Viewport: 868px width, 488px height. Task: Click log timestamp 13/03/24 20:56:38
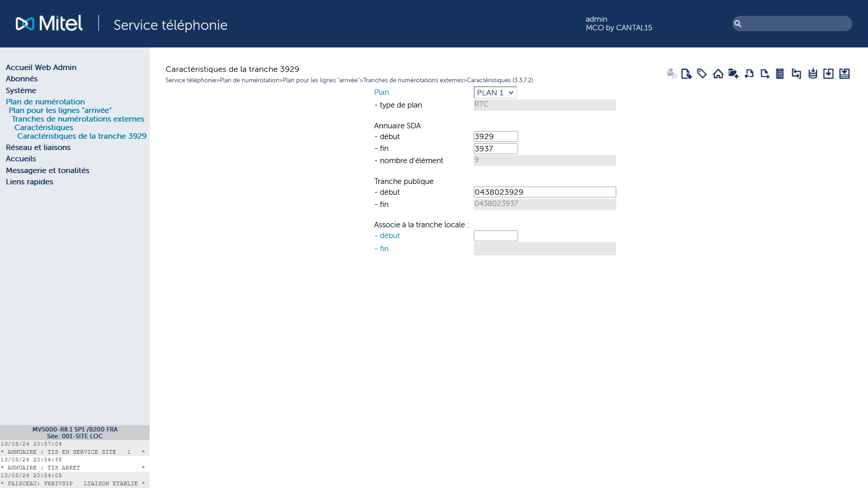(31, 460)
